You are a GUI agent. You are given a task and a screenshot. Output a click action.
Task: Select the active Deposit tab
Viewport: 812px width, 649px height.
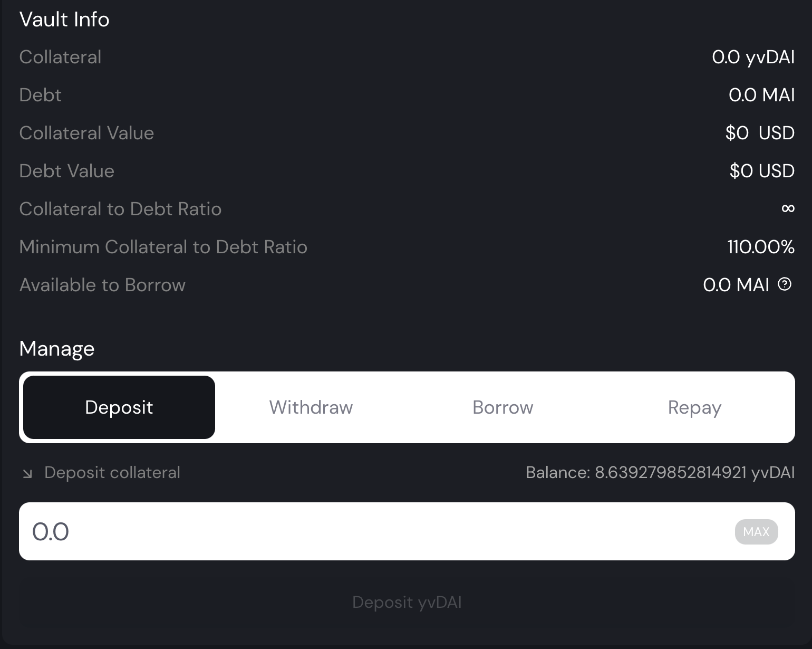(119, 407)
